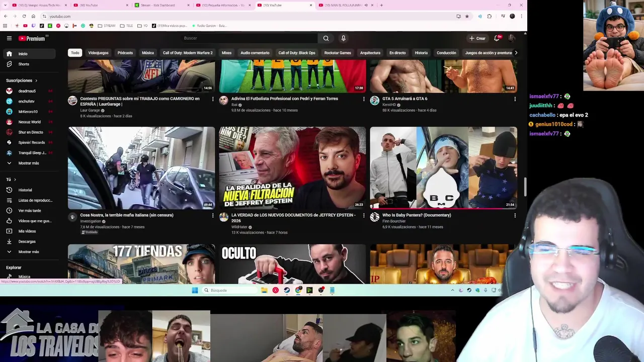Open three-dot menu for Jeffrey Epstein video
The height and width of the screenshot is (362, 644).
tap(363, 215)
